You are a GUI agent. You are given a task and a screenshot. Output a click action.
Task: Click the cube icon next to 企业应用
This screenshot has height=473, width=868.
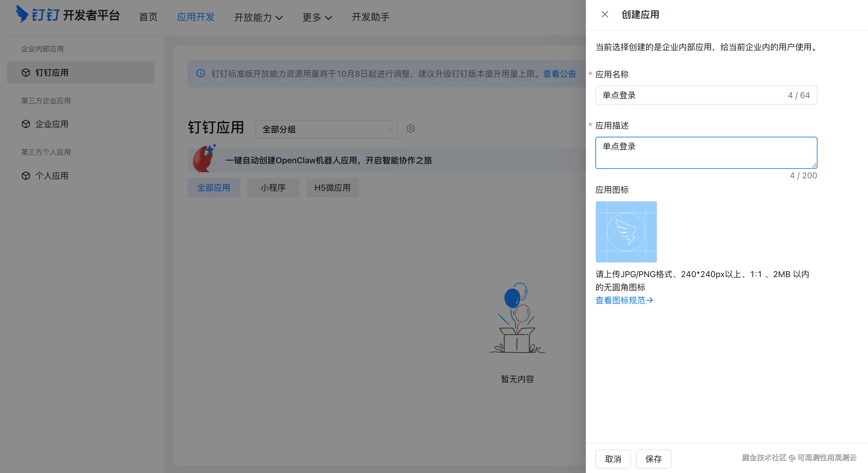tap(26, 124)
